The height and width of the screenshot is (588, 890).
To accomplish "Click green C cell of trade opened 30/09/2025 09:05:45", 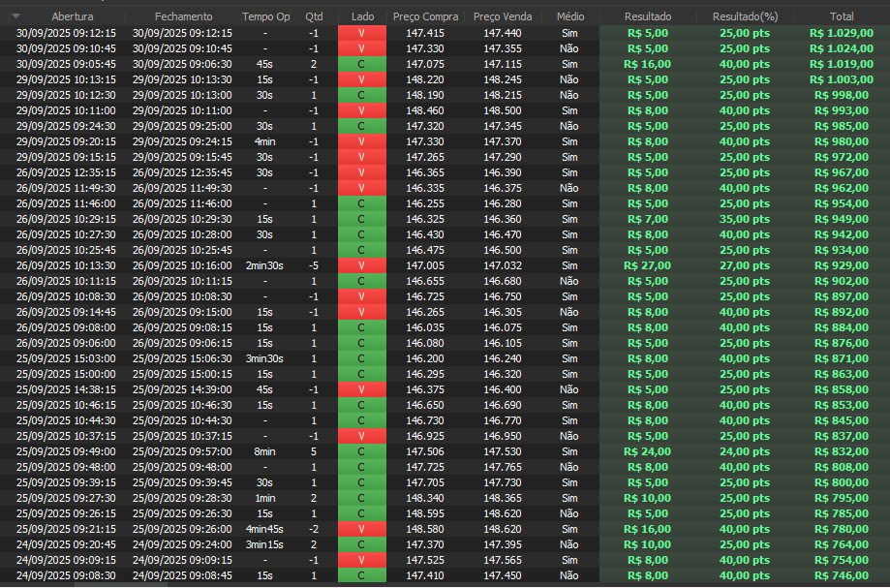I will pyautogui.click(x=362, y=64).
